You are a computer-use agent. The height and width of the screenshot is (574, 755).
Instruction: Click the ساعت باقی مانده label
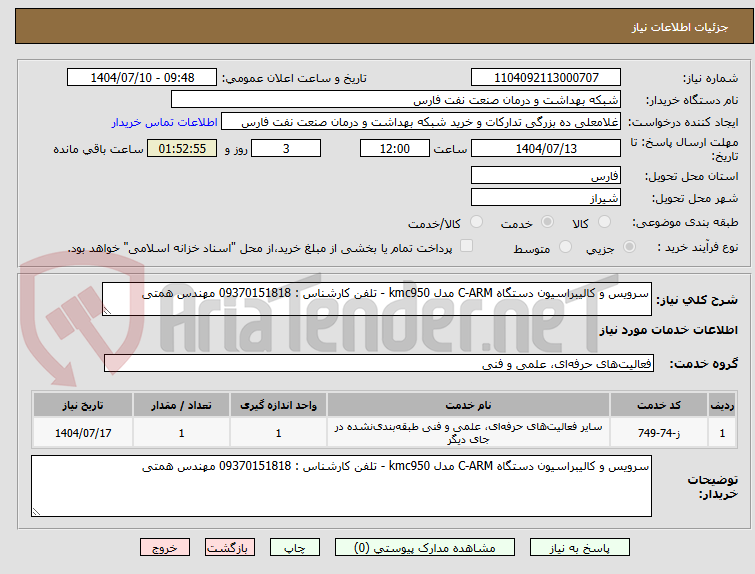pyautogui.click(x=98, y=149)
